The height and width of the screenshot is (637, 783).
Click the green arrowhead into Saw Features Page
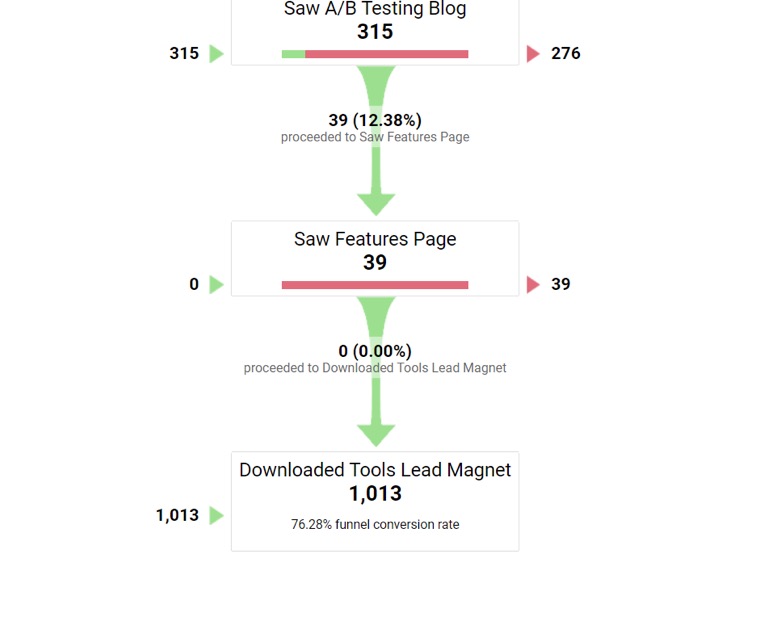click(x=376, y=204)
